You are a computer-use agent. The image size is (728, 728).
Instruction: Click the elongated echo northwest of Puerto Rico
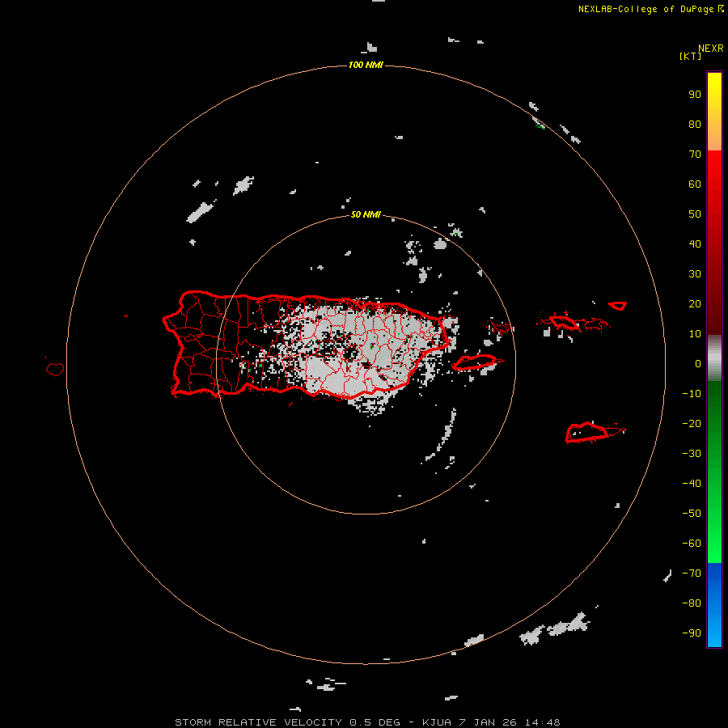pos(201,212)
